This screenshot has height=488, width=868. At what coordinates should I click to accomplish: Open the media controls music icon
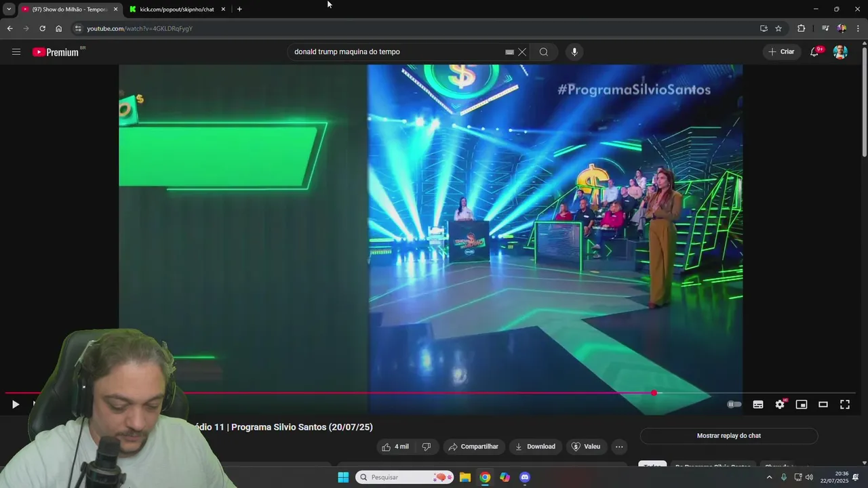pos(825,28)
